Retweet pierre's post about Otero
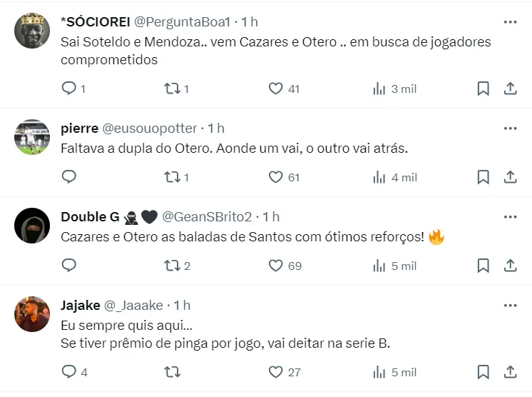Image resolution: width=532 pixels, height=397 pixels. click(x=172, y=177)
